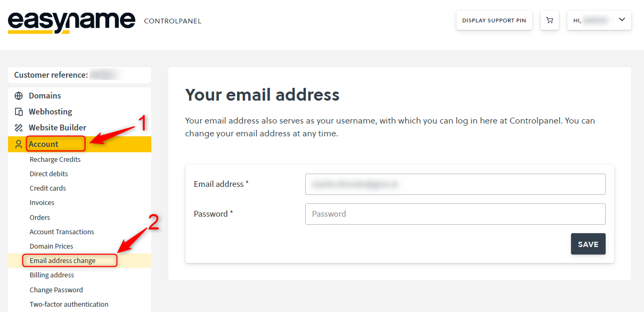Open the shopping cart icon
The image size is (644, 312).
549,20
